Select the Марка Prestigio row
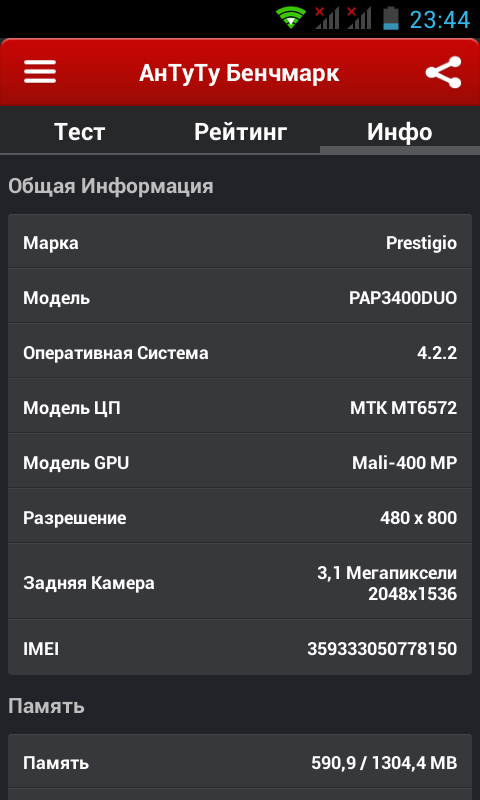This screenshot has width=480, height=800. [240, 241]
